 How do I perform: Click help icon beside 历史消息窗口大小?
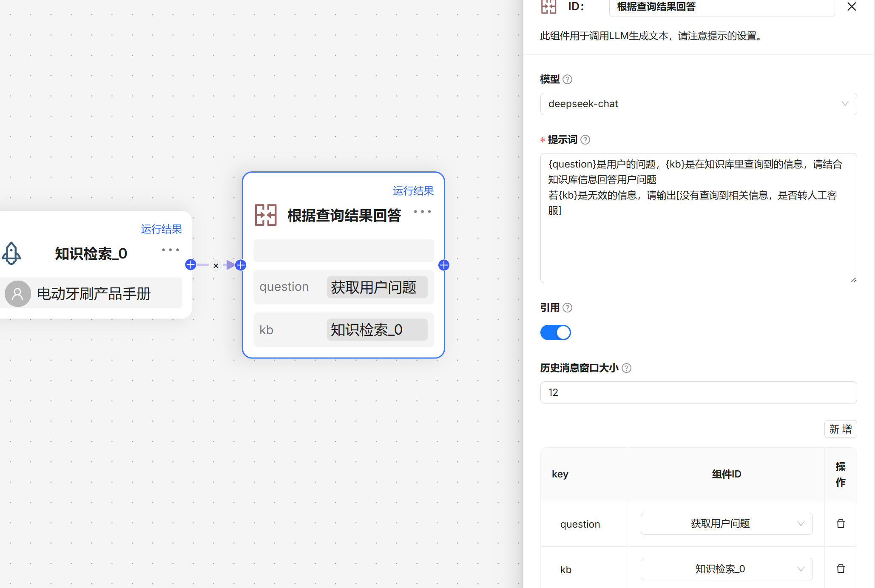pyautogui.click(x=626, y=368)
